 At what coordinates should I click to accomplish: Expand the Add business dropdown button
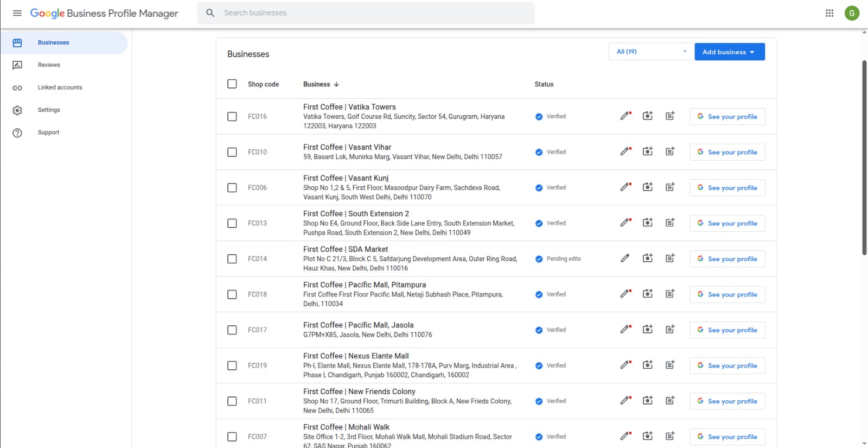(x=729, y=52)
